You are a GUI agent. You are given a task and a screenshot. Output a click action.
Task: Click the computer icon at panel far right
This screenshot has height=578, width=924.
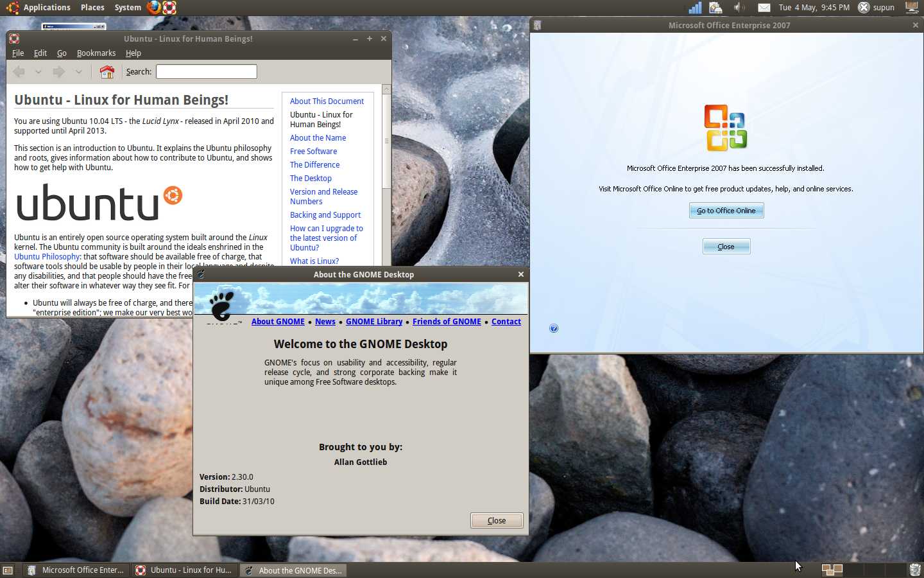(912, 8)
